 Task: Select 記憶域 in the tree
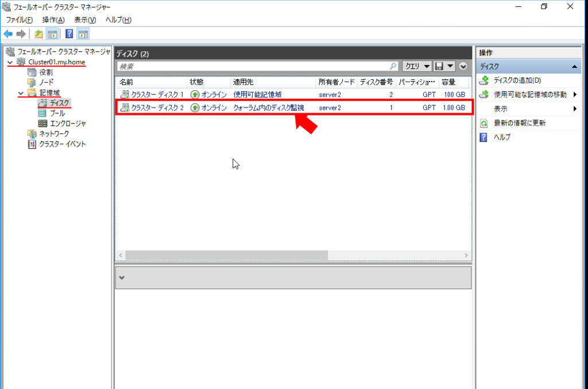pyautogui.click(x=49, y=93)
